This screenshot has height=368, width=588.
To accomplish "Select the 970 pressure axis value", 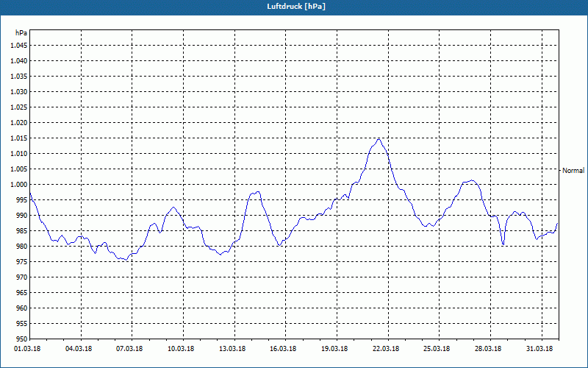I will pyautogui.click(x=22, y=277).
